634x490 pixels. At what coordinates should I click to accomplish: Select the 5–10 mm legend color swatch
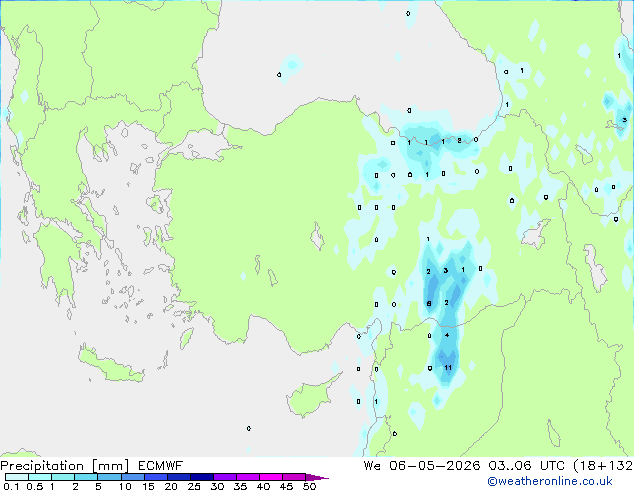coord(109,477)
